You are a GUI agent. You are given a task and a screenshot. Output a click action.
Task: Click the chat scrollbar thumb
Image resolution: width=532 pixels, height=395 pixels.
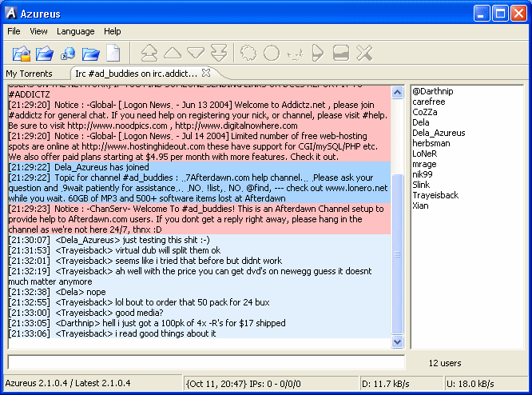pos(397,253)
